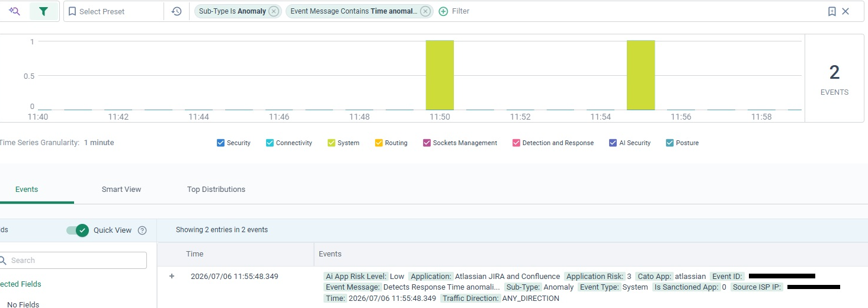This screenshot has height=308, width=868.
Task: Uncheck the Security legend checkbox
Action: click(x=221, y=143)
